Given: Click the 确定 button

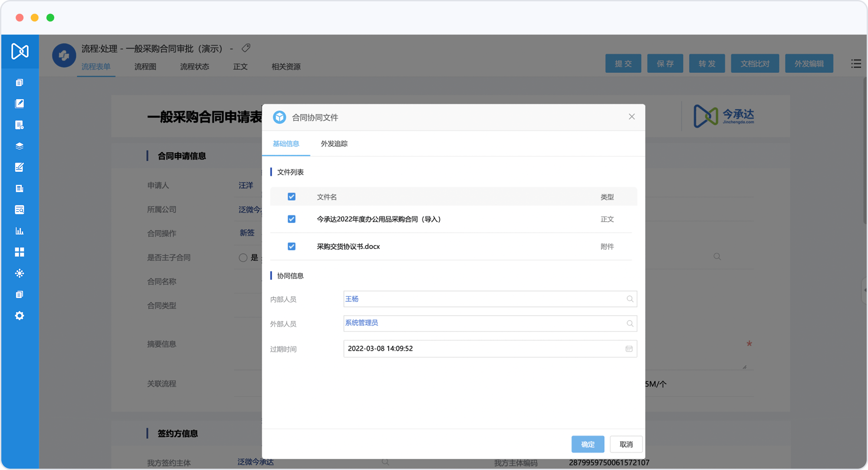Looking at the screenshot, I should 588,444.
